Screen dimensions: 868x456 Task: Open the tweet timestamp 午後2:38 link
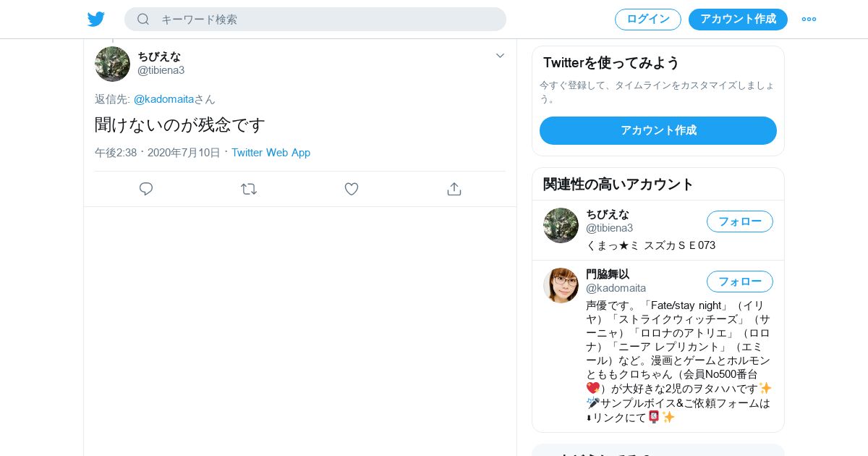tap(116, 153)
